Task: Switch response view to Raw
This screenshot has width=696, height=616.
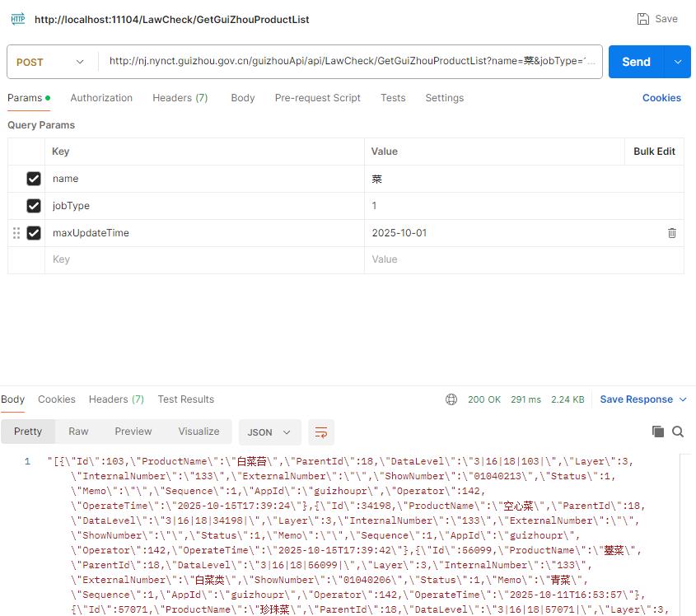Action: pyautogui.click(x=78, y=432)
